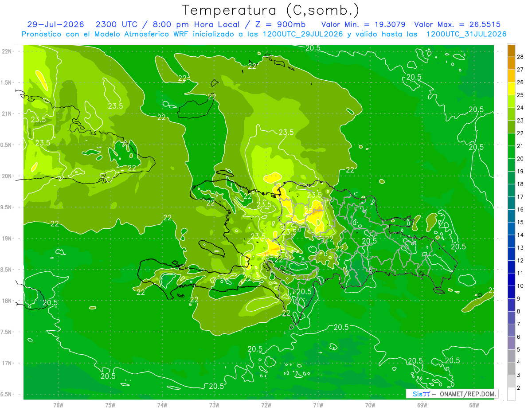Click the "75W" longitude axis label
The image size is (532, 411).
110,405
